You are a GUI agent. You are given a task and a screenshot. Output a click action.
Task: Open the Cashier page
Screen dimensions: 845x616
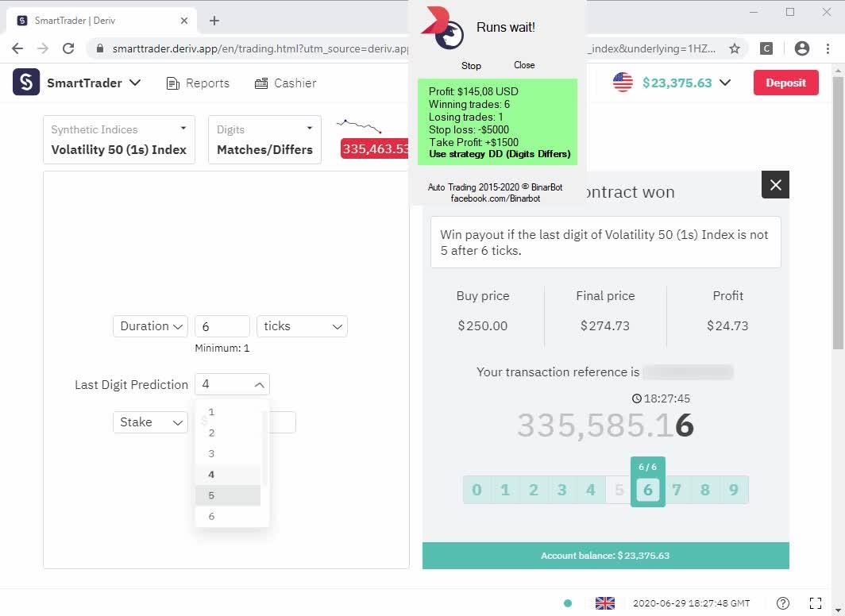285,83
